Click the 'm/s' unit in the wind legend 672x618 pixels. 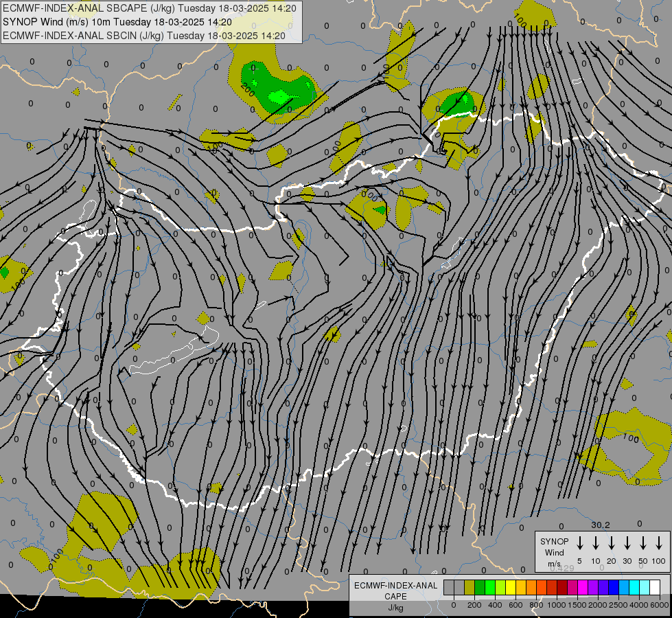pyautogui.click(x=554, y=564)
